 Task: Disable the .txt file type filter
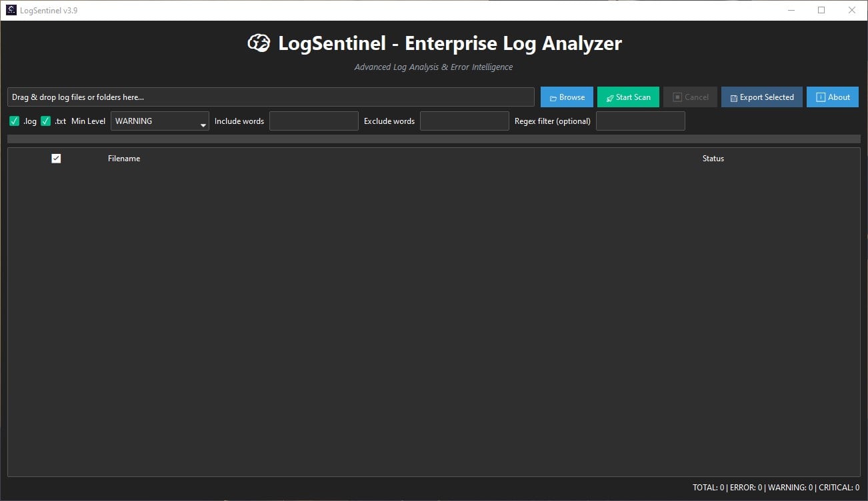pos(45,121)
